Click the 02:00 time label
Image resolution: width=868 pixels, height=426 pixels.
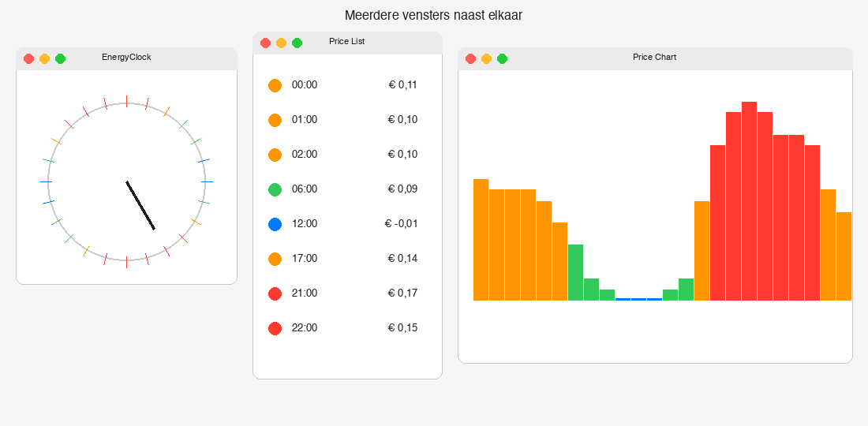pos(305,155)
